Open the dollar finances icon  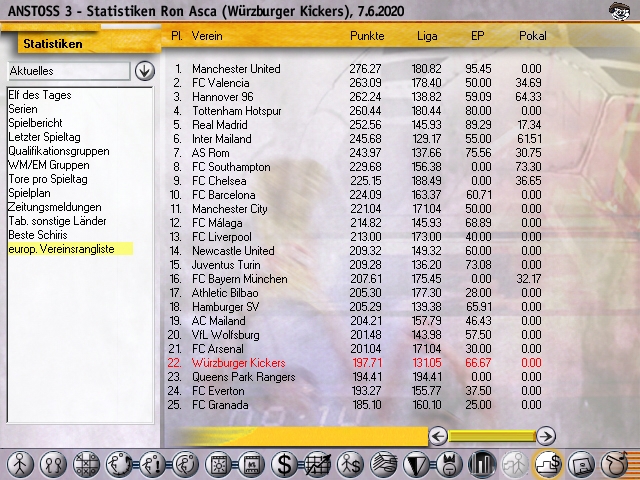click(284, 464)
